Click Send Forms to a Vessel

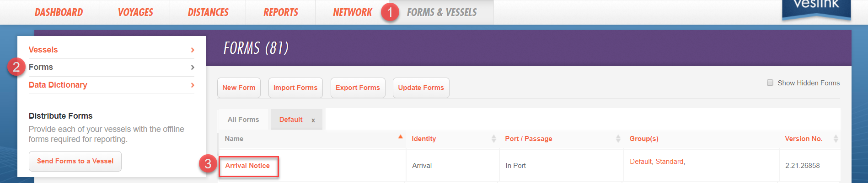75,161
